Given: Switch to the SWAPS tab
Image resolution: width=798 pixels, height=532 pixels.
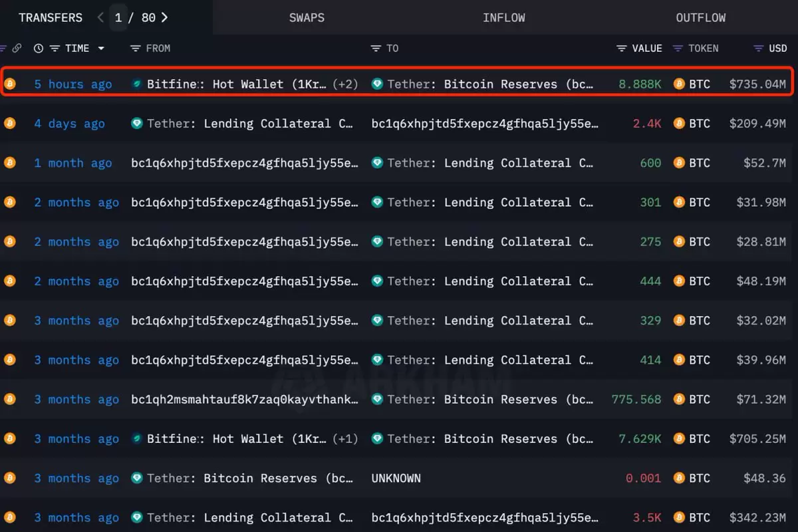Looking at the screenshot, I should pos(307,18).
